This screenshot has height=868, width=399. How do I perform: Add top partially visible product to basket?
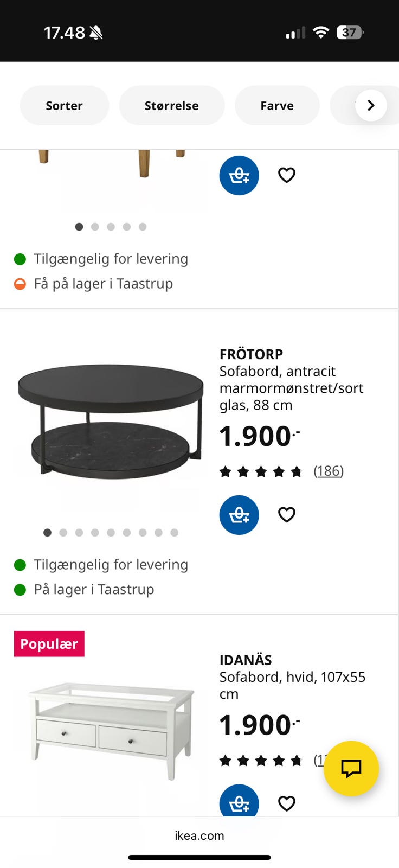tap(239, 176)
